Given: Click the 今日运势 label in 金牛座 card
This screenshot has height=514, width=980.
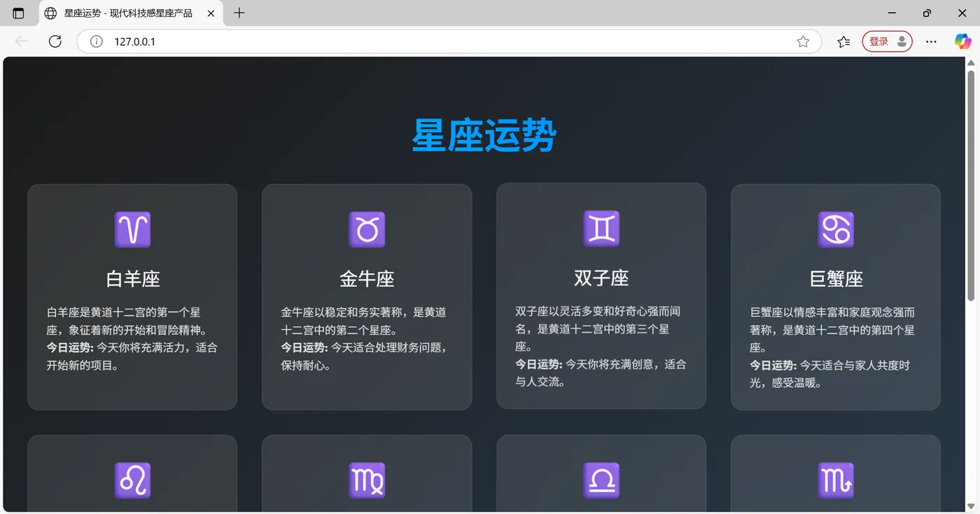Looking at the screenshot, I should 304,347.
